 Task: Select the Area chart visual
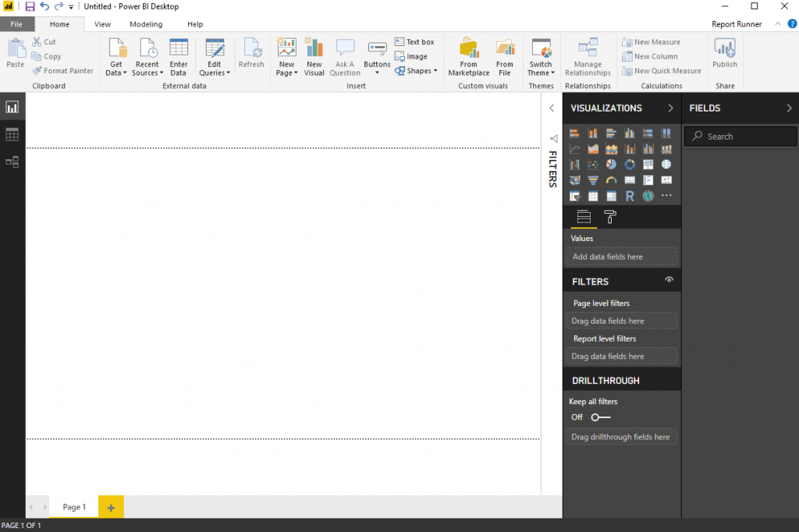pyautogui.click(x=593, y=149)
